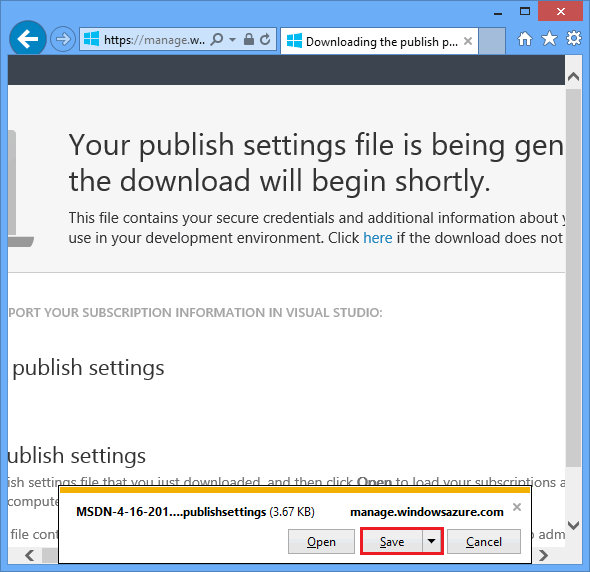This screenshot has height=572, width=590.
Task: Maximize the browser window
Action: [x=525, y=11]
